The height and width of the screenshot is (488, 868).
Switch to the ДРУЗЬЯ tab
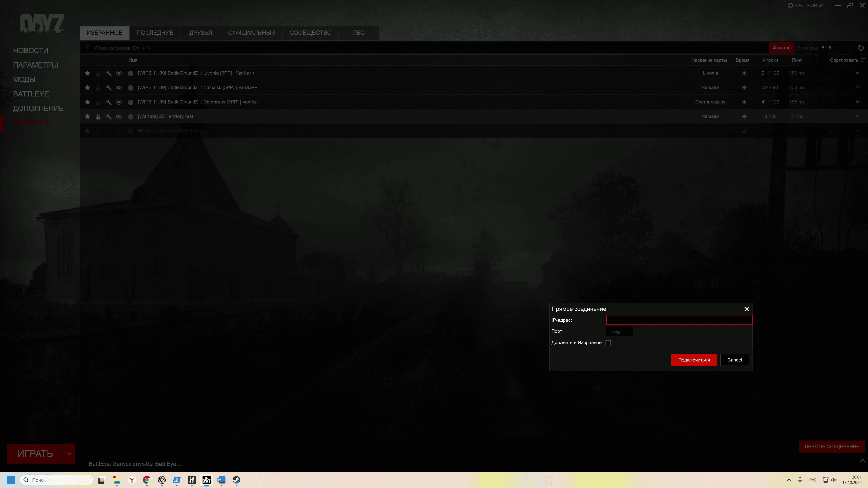[200, 33]
